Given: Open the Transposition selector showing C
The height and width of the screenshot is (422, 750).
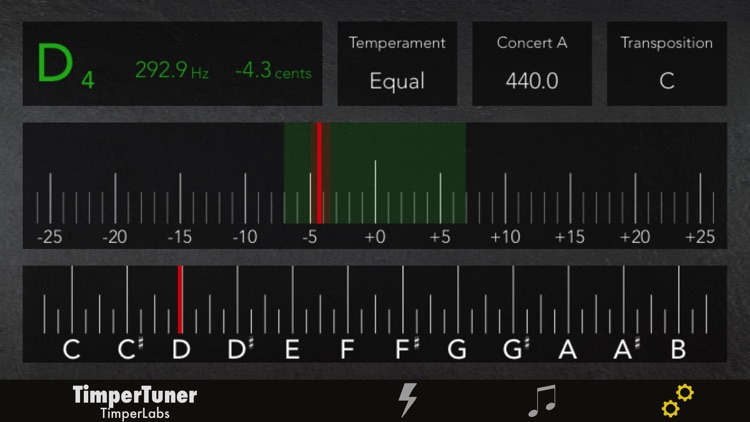Looking at the screenshot, I should click(x=667, y=63).
